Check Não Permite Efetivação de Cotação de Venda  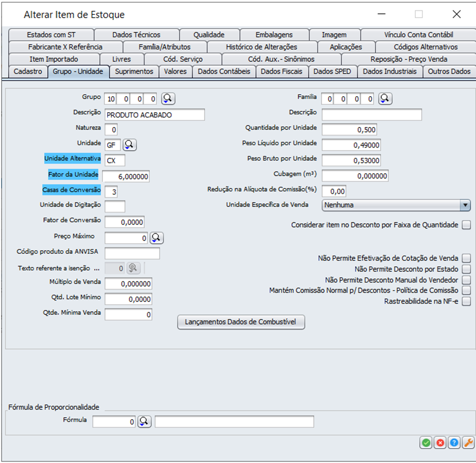[466, 258]
